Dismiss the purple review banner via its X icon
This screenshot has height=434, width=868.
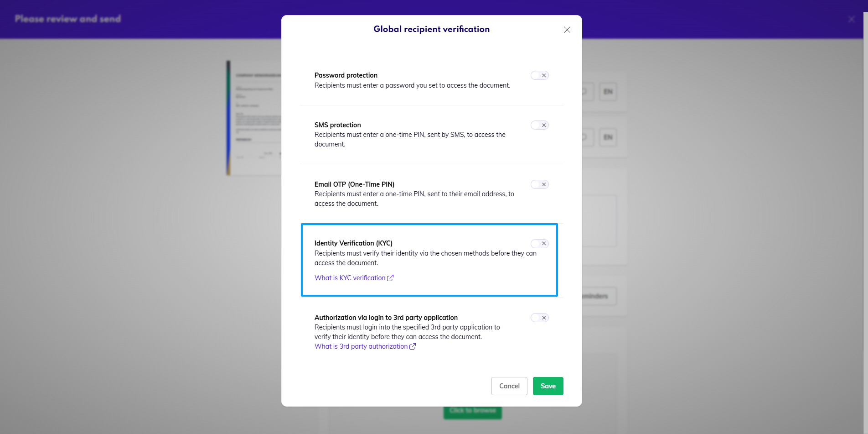(852, 19)
